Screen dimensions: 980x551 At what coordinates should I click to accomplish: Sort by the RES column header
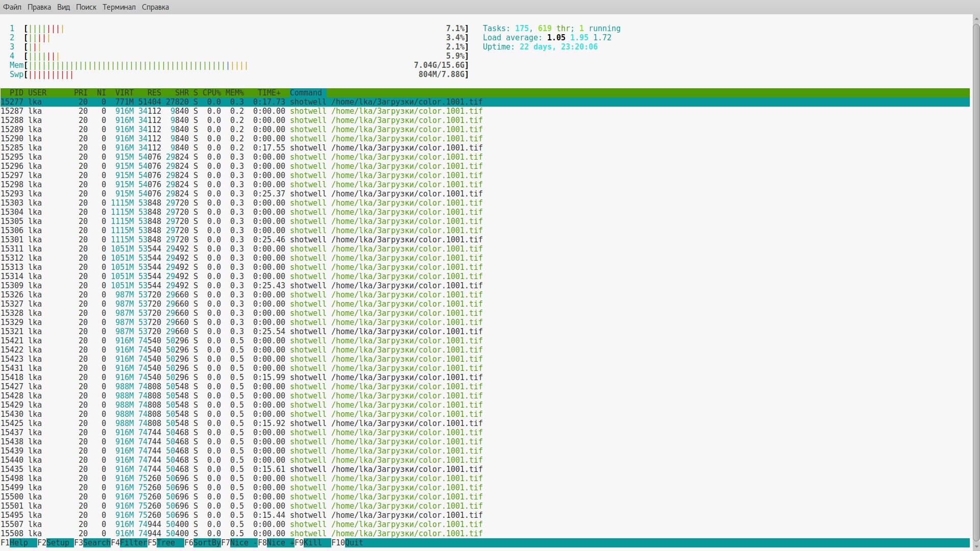click(154, 93)
